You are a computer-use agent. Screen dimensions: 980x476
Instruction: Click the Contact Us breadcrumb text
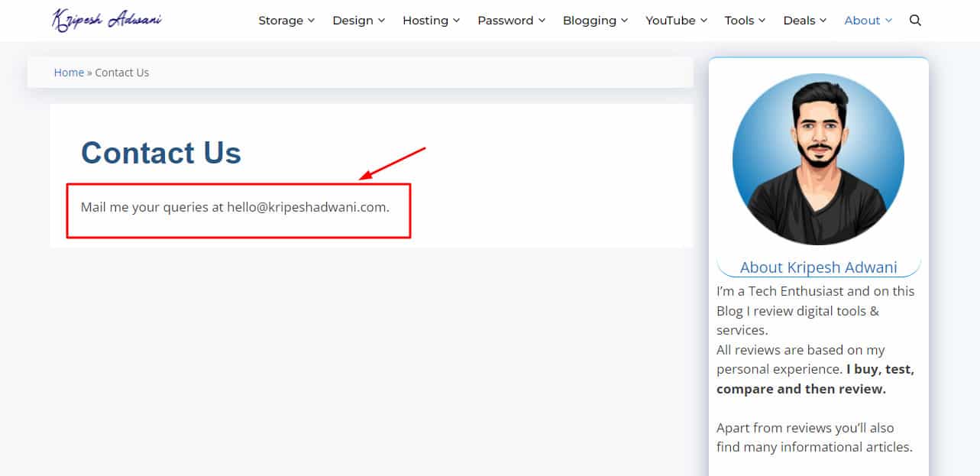point(122,73)
